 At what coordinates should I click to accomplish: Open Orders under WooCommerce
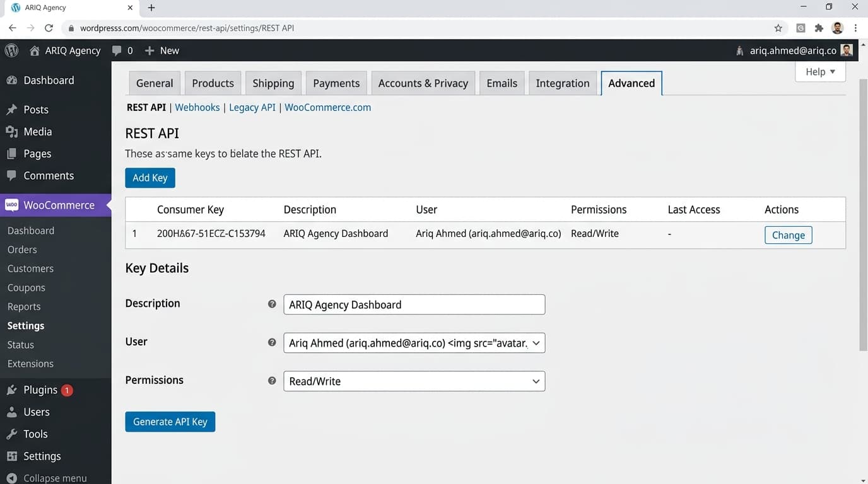22,250
